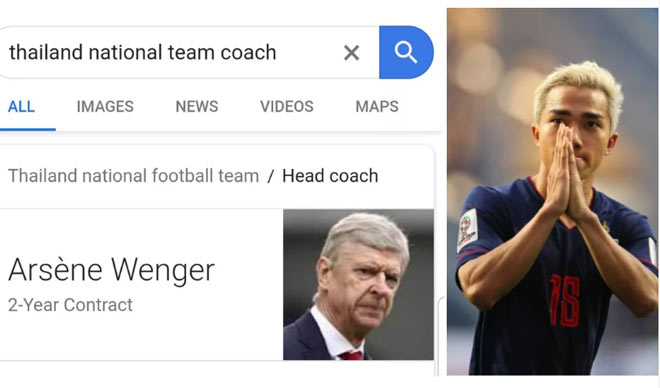Click the slash separator in the breadcrumb

click(271, 176)
